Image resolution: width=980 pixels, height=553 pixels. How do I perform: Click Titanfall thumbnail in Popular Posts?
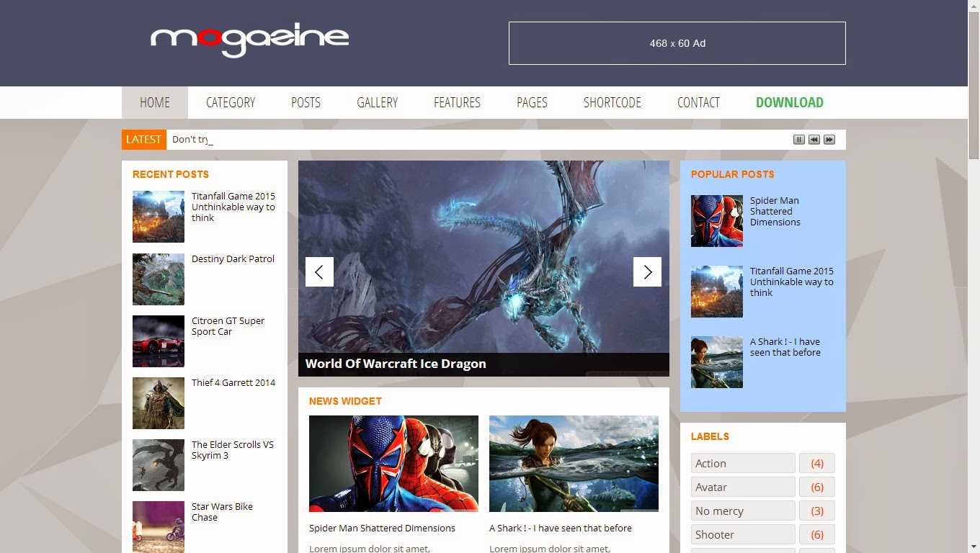pyautogui.click(x=717, y=292)
